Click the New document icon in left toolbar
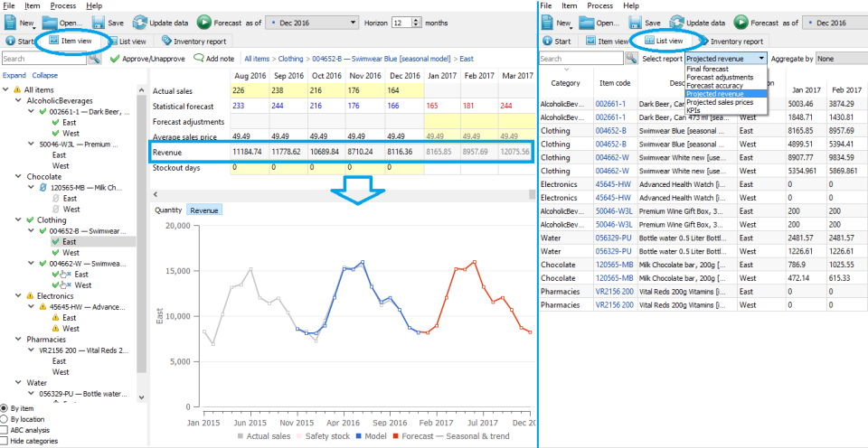Screen dimensions: 868x448 tap(11, 23)
